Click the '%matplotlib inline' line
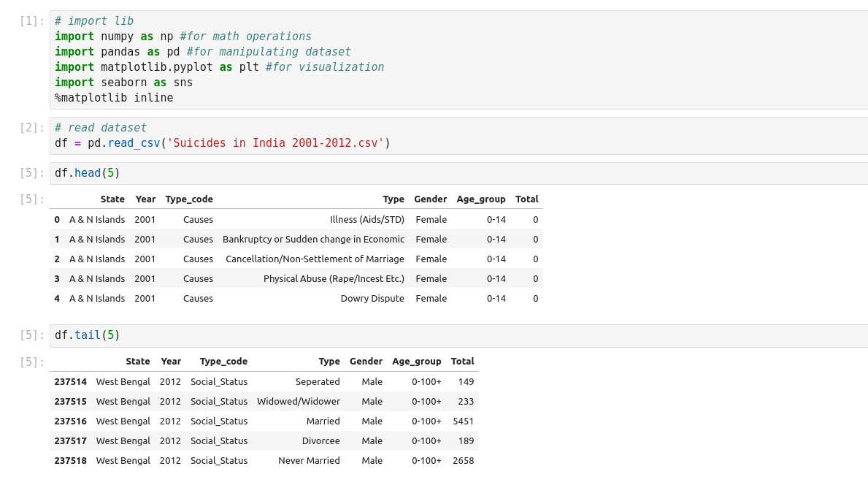Viewport: 868px width, 477px height. pos(114,98)
